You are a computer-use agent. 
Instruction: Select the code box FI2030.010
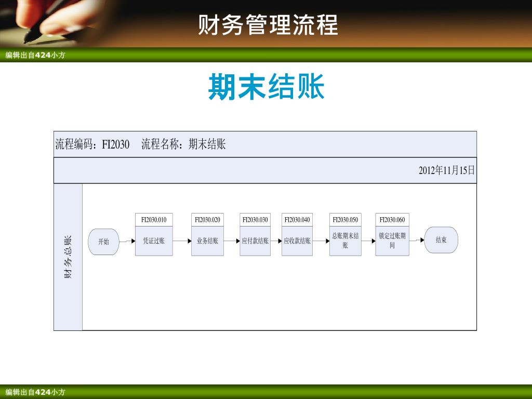tap(154, 220)
